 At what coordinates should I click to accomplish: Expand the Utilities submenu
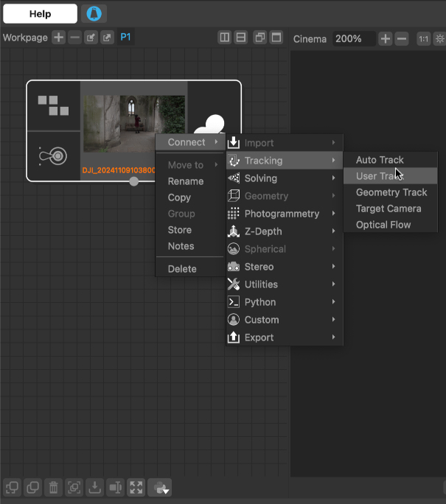point(285,284)
